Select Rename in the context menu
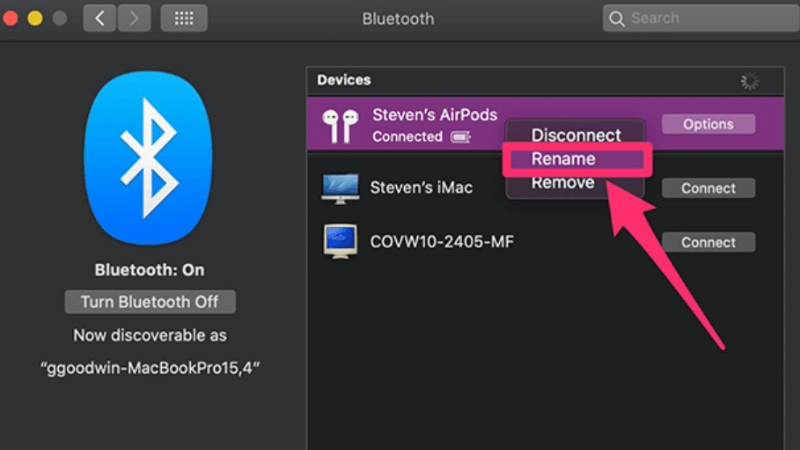Image resolution: width=800 pixels, height=450 pixels. (x=563, y=159)
